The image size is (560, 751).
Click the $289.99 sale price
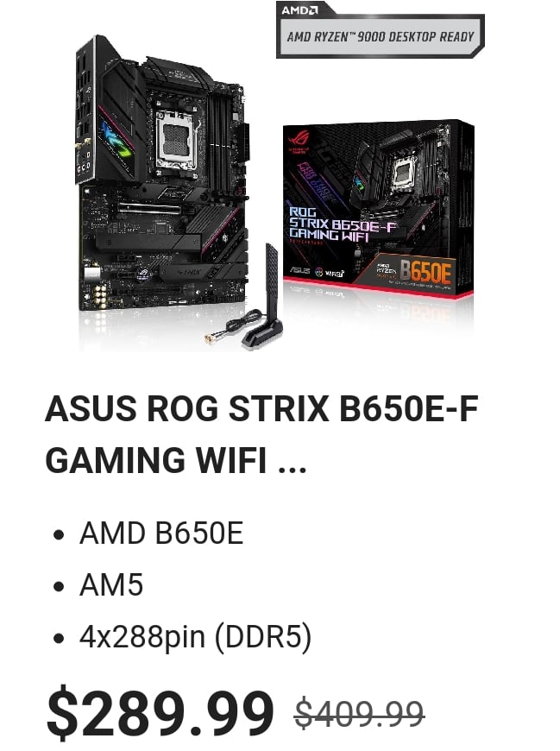160,712
